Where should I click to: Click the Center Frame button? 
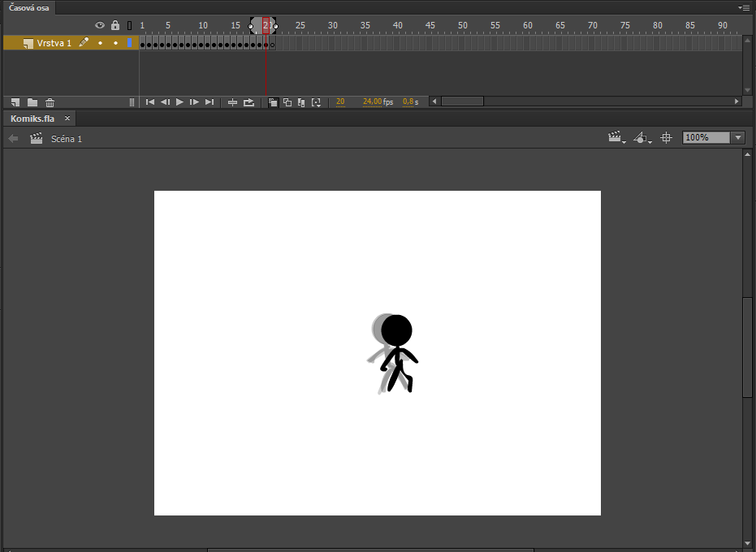(232, 102)
